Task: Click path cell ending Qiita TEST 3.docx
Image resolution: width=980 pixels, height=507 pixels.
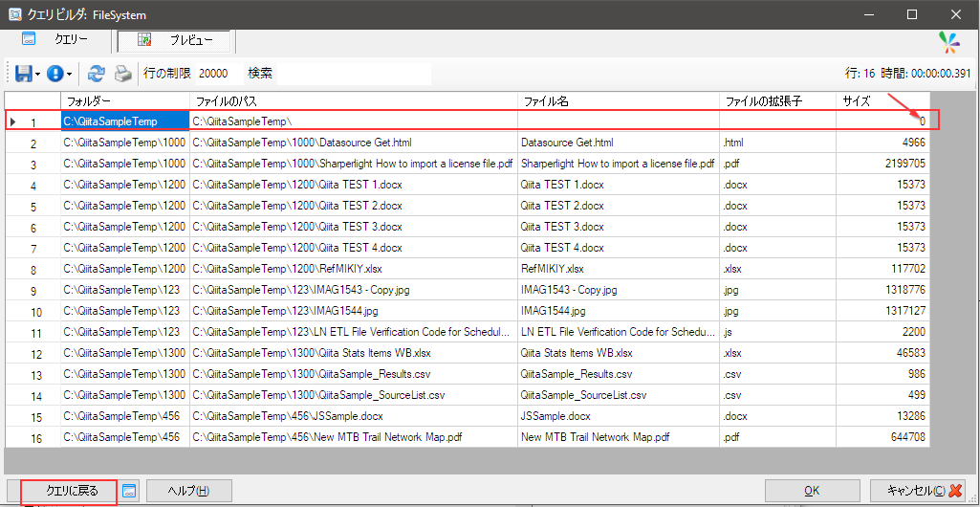Action: (x=354, y=228)
